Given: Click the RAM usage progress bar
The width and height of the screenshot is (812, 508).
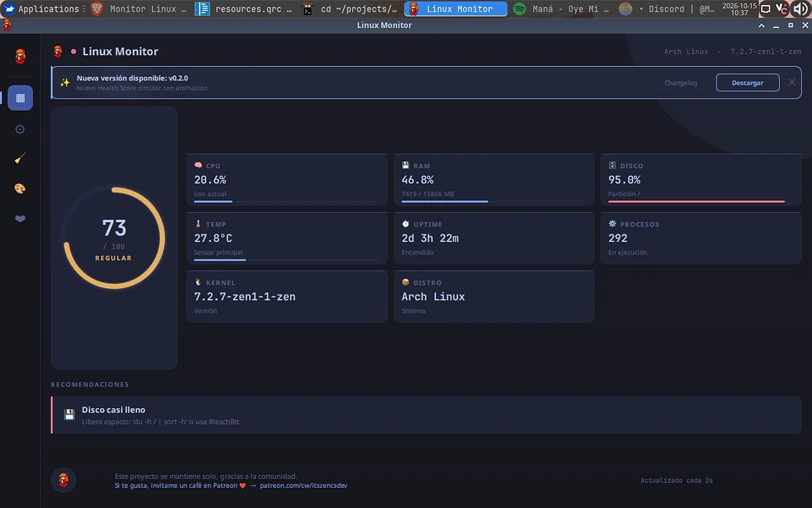Looking at the screenshot, I should 494,201.
